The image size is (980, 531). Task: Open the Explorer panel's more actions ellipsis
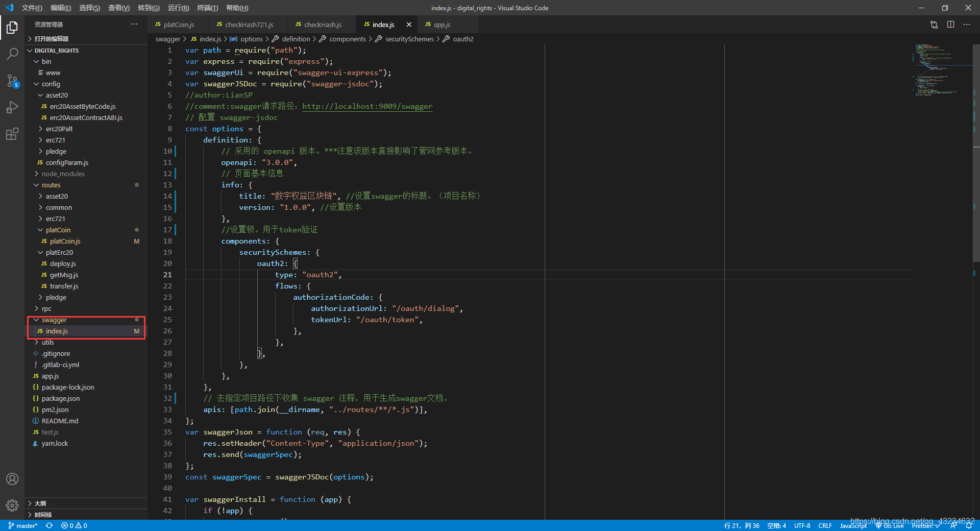(x=134, y=24)
